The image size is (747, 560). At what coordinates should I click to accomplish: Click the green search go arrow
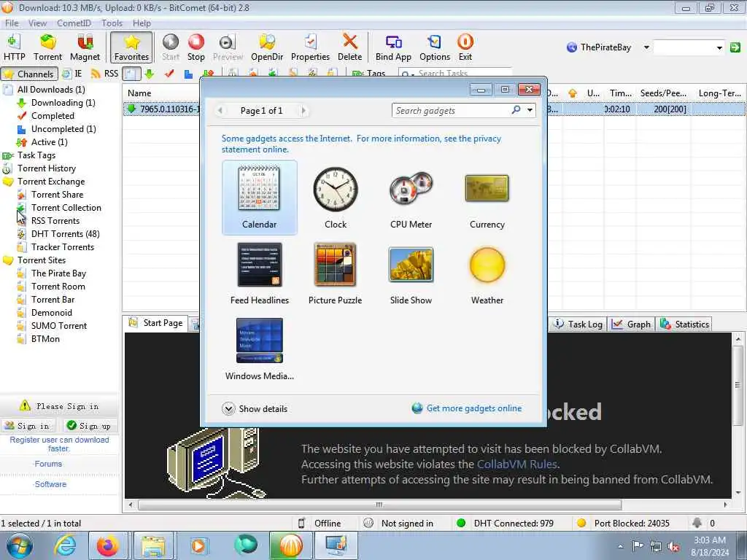[735, 47]
